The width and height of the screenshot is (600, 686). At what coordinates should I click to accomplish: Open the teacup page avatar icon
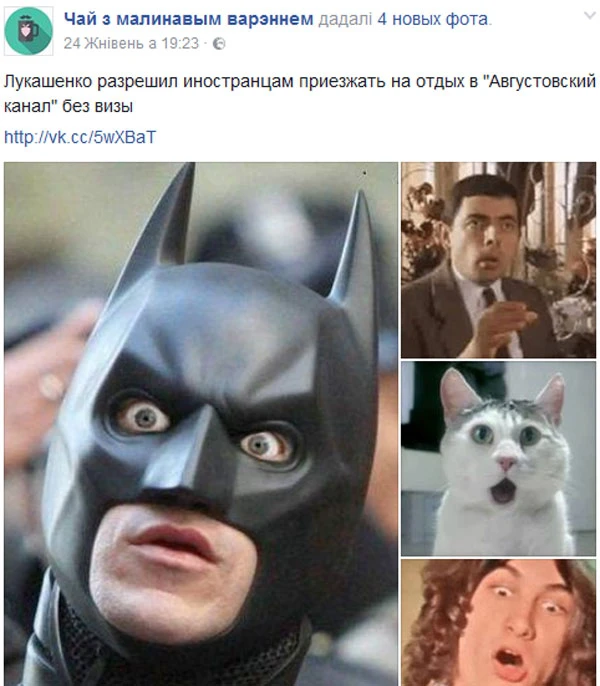pyautogui.click(x=28, y=31)
